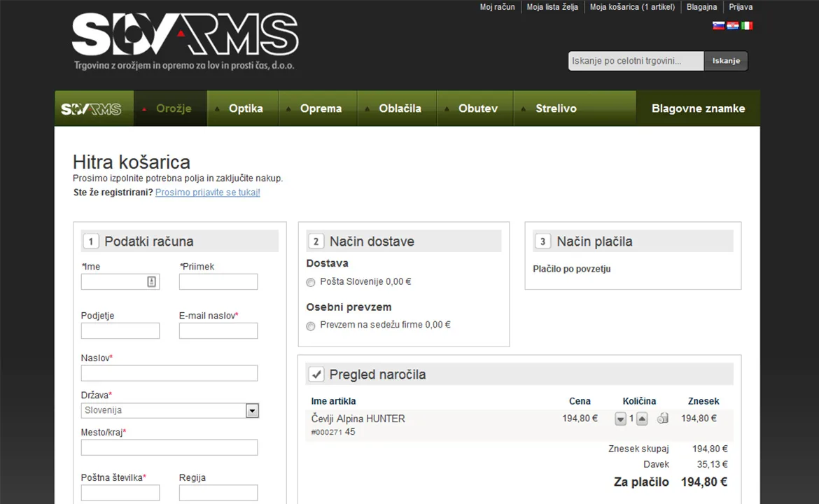The width and height of the screenshot is (819, 504).
Task: Click the Pregled naročila check mark icon
Action: [x=316, y=374]
